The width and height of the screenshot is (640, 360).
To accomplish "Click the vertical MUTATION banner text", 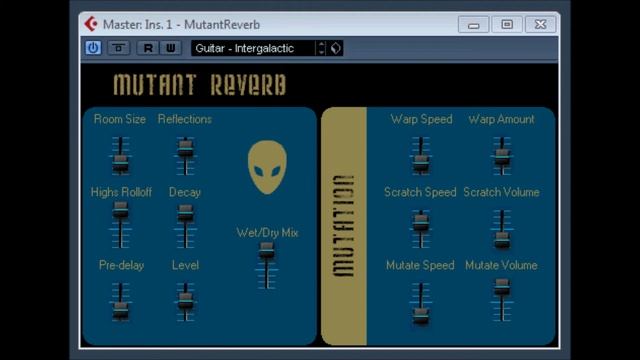I will point(343,226).
